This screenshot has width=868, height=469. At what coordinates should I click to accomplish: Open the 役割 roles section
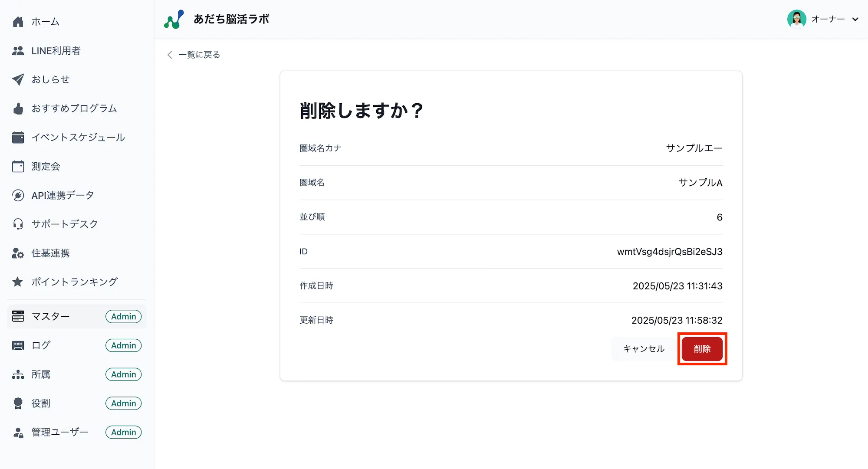pyautogui.click(x=42, y=403)
